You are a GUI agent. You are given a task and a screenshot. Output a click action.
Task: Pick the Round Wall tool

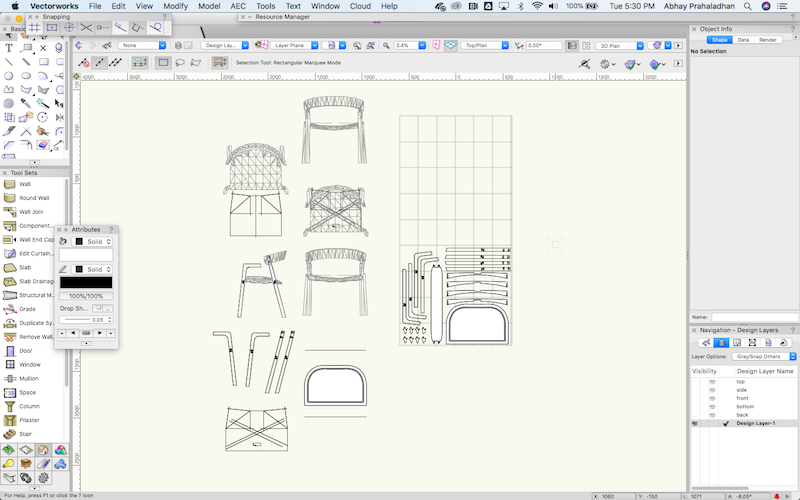pyautogui.click(x=33, y=198)
